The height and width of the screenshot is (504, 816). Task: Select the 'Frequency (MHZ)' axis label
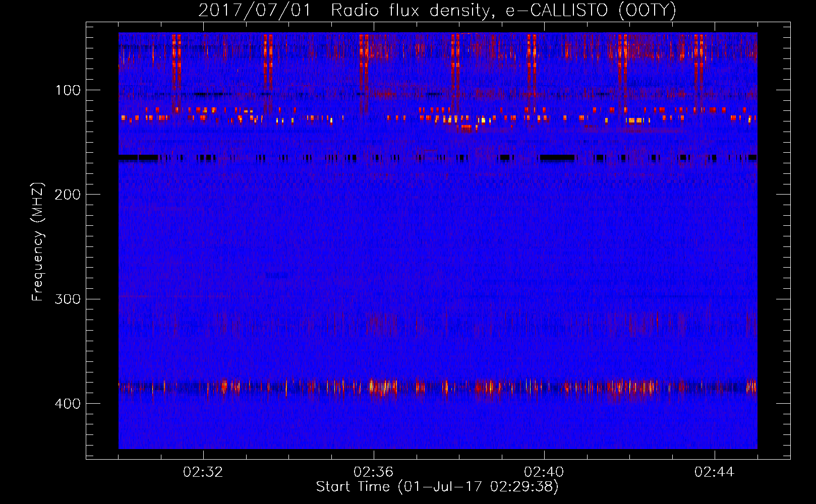38,242
